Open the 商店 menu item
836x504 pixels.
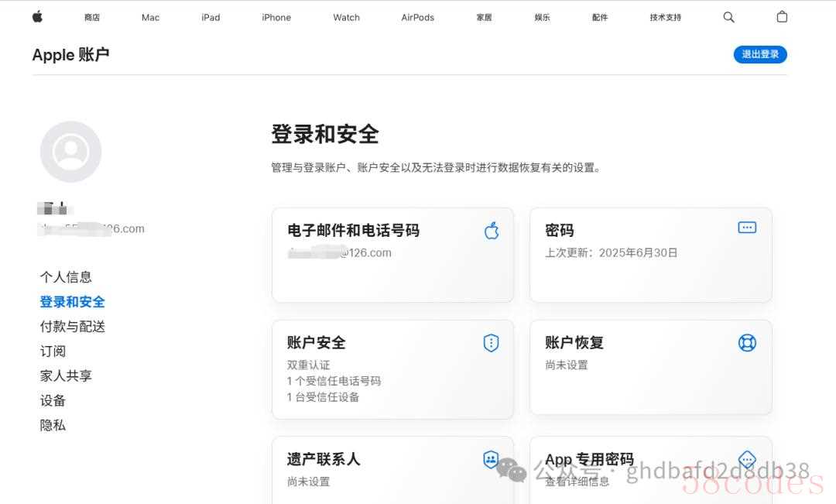click(x=91, y=18)
